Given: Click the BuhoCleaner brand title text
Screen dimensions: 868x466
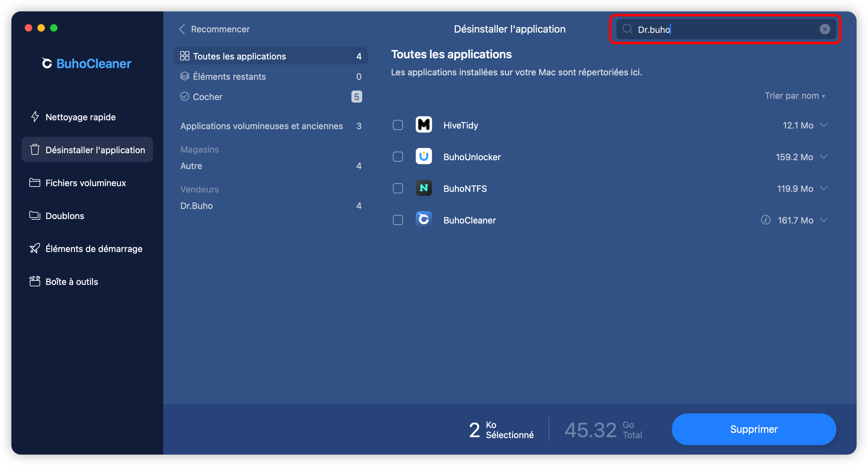Looking at the screenshot, I should point(94,63).
